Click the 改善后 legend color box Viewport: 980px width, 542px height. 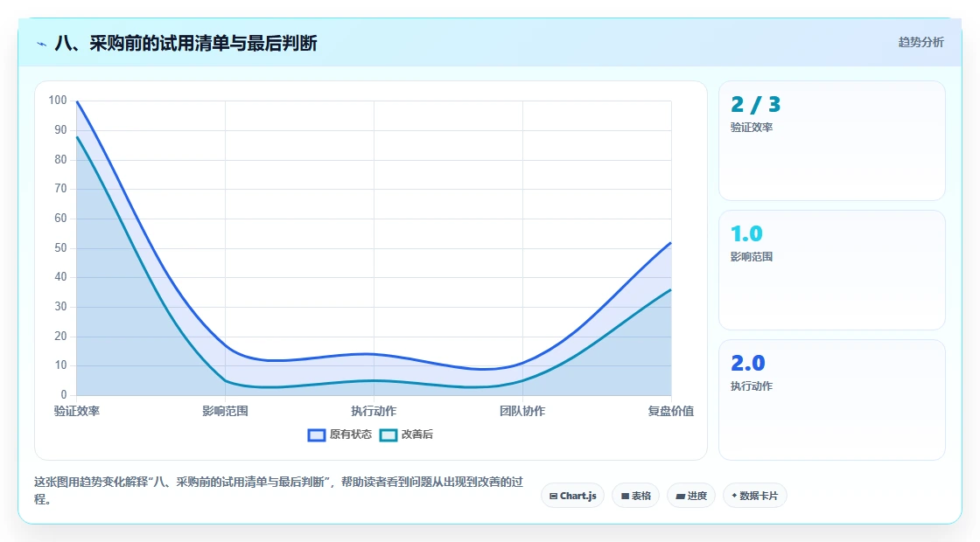coord(388,435)
